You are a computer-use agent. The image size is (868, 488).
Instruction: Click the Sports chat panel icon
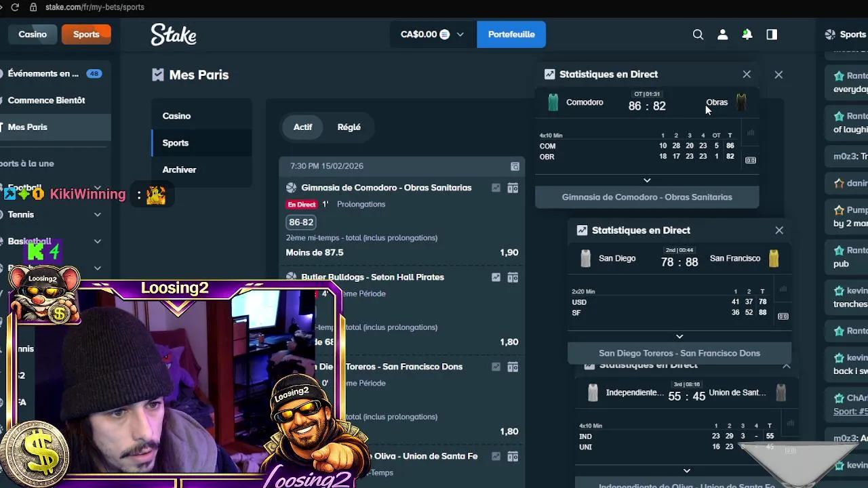(830, 35)
